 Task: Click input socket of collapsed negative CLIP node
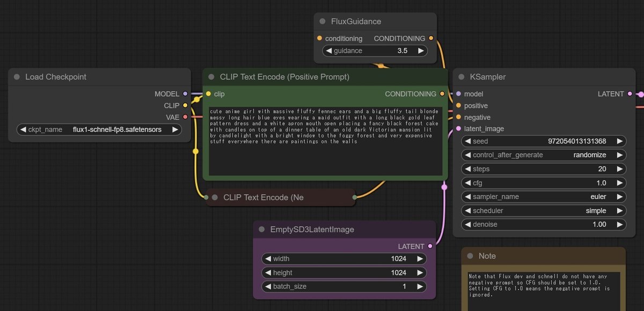coord(207,198)
